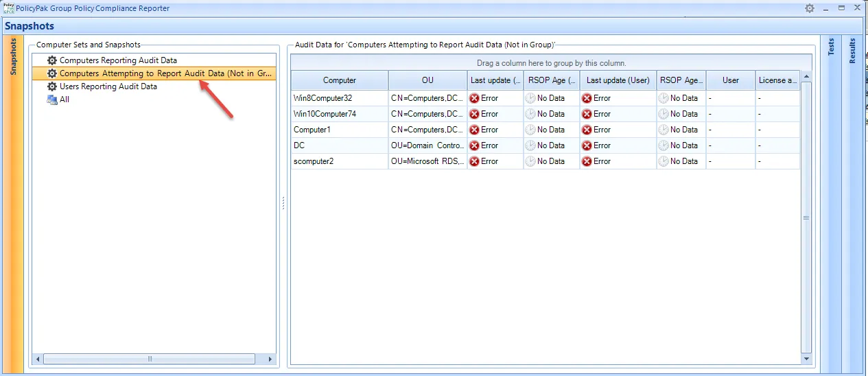Sort by the OU column header

427,80
